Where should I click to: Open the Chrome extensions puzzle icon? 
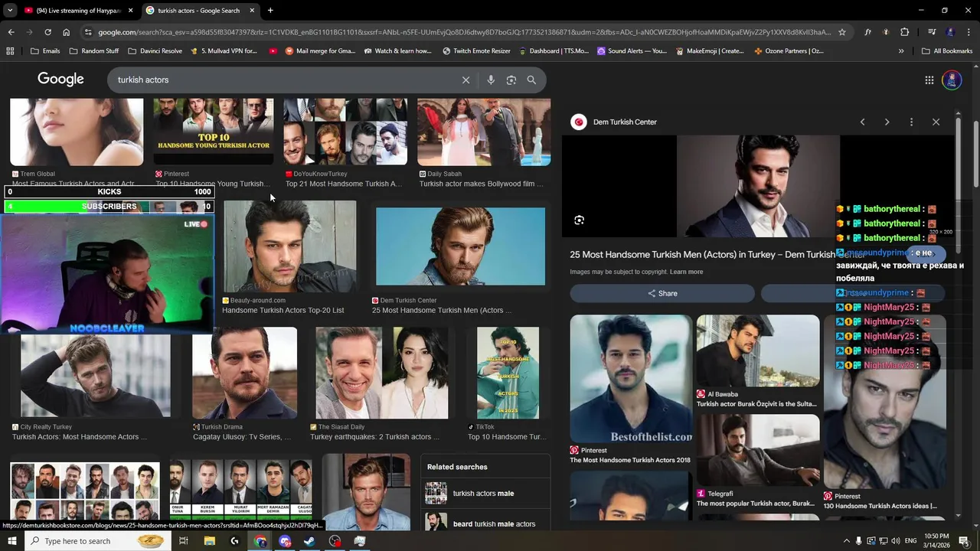[904, 32]
